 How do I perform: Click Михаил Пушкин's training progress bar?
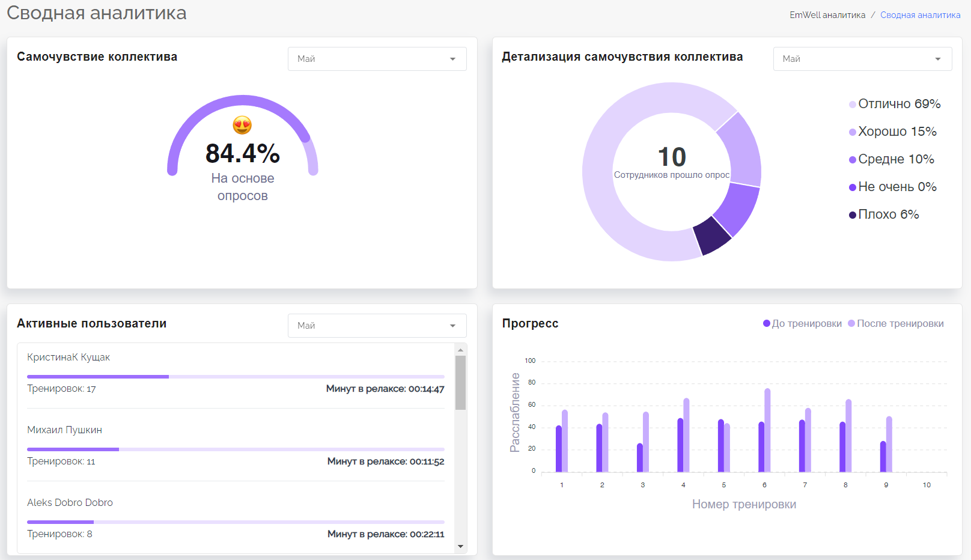pyautogui.click(x=236, y=449)
